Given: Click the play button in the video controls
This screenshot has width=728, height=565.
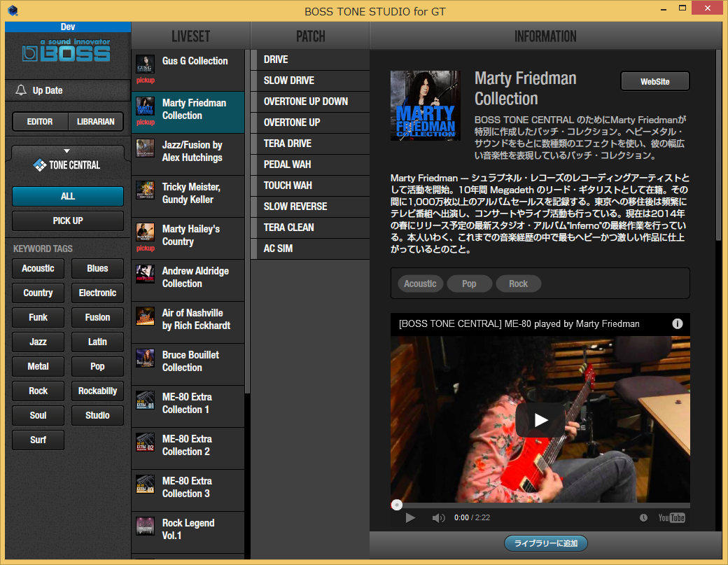Looking at the screenshot, I should pyautogui.click(x=410, y=517).
